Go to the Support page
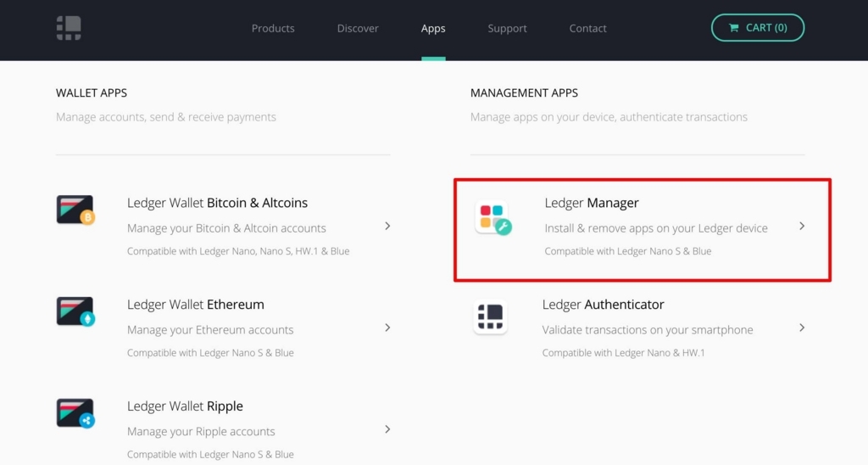The image size is (868, 465). 507,28
